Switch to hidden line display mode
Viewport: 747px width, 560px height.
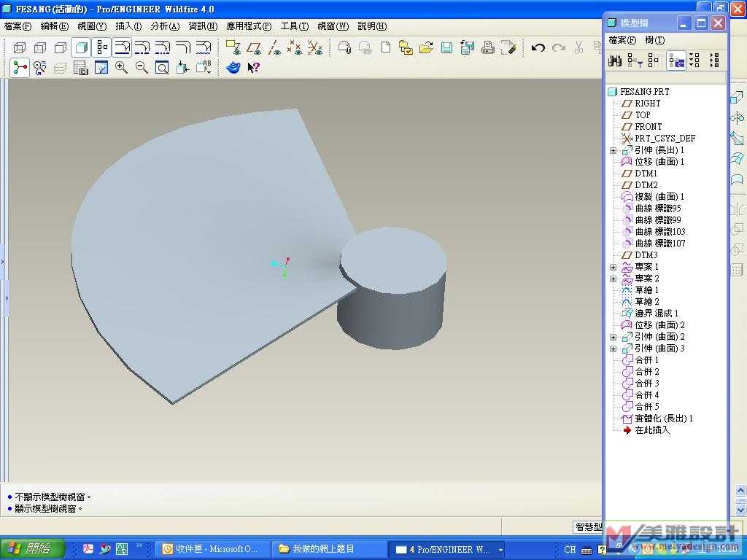(40, 47)
